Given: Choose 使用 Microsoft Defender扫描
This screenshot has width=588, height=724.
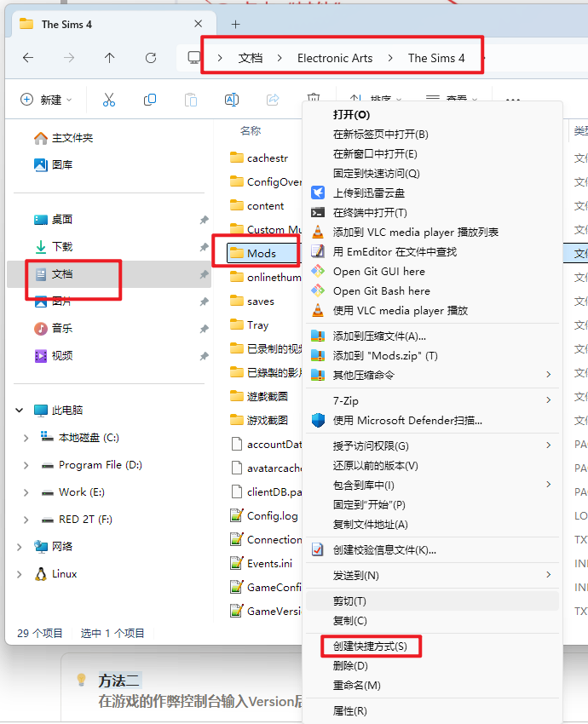Looking at the screenshot, I should click(x=407, y=420).
